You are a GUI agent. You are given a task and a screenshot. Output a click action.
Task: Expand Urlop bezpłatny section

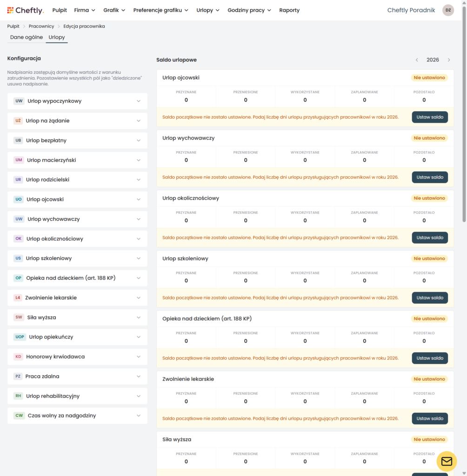(x=77, y=140)
